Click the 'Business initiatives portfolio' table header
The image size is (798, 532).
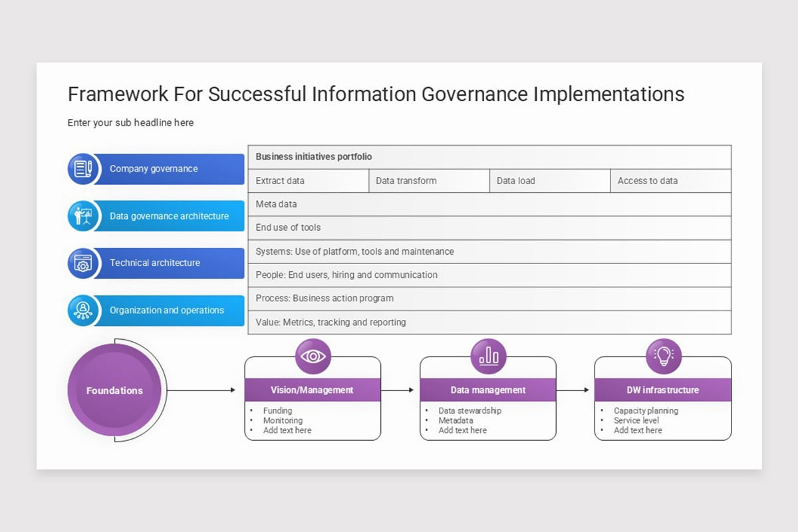489,157
